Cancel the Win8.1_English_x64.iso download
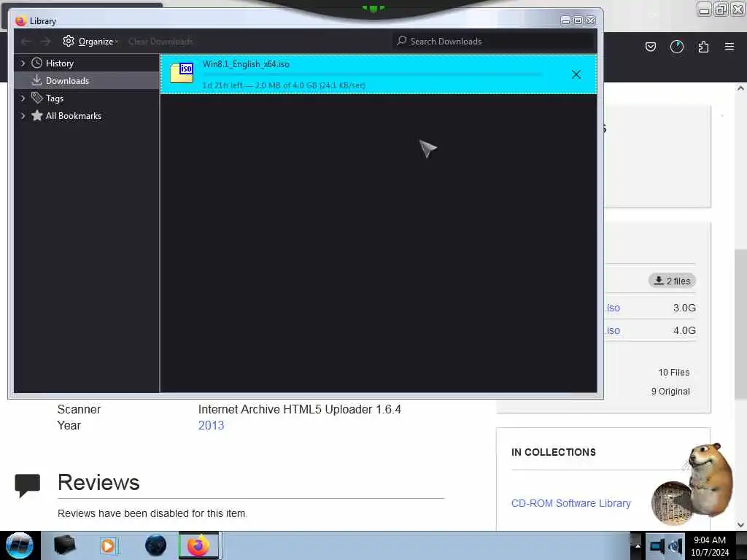This screenshot has height=560, width=747. (x=576, y=74)
